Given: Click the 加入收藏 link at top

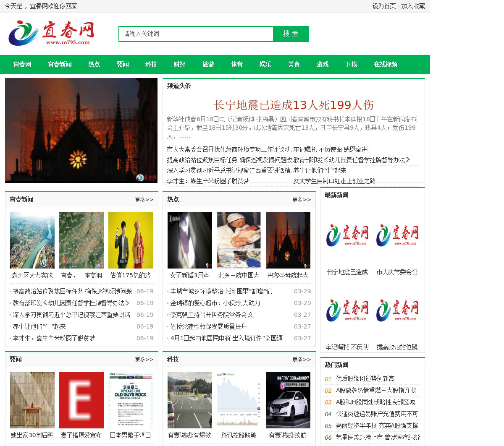Looking at the screenshot, I should coord(413,6).
